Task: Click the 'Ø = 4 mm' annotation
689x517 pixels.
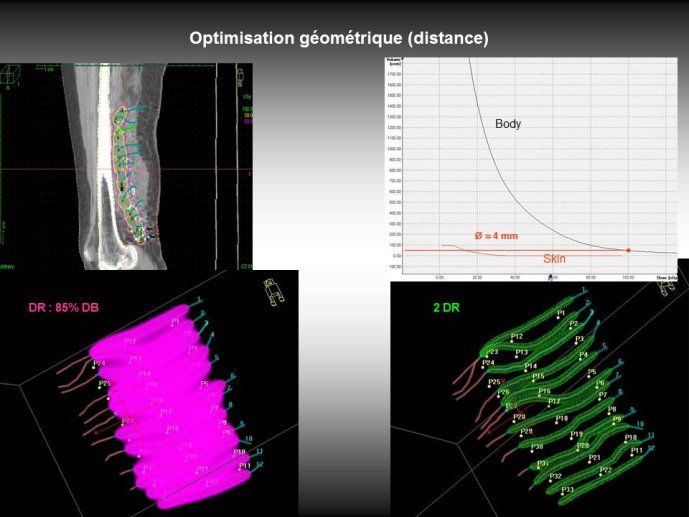Action: click(x=496, y=236)
